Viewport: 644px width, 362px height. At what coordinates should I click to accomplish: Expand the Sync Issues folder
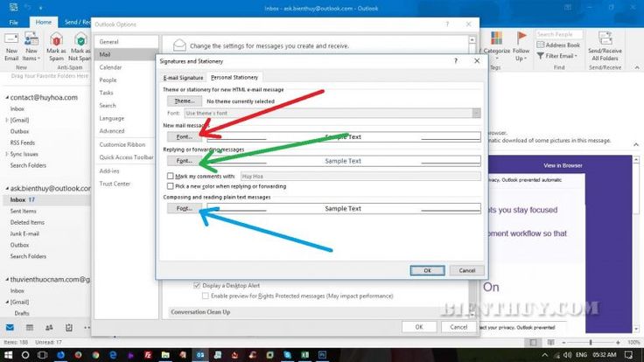tap(7, 154)
